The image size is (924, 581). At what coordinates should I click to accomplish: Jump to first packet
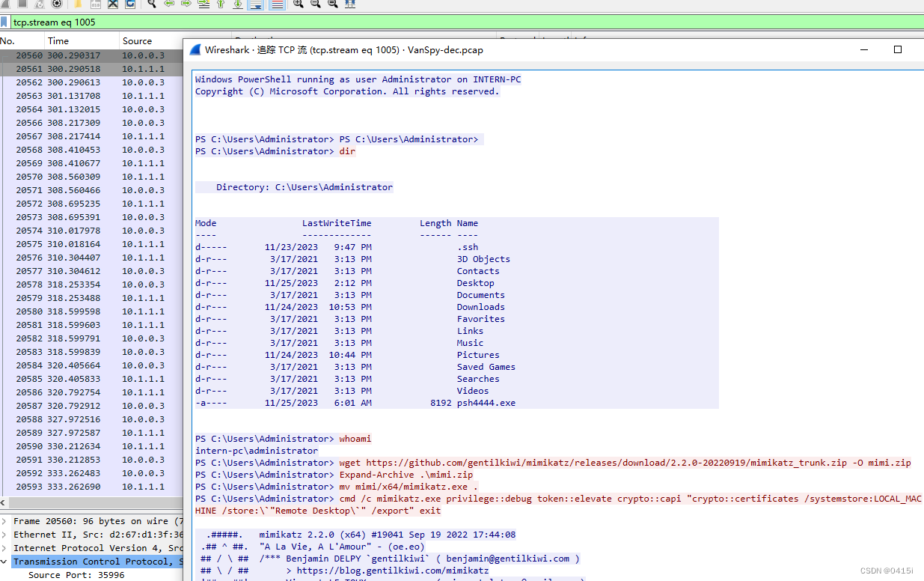(x=221, y=4)
